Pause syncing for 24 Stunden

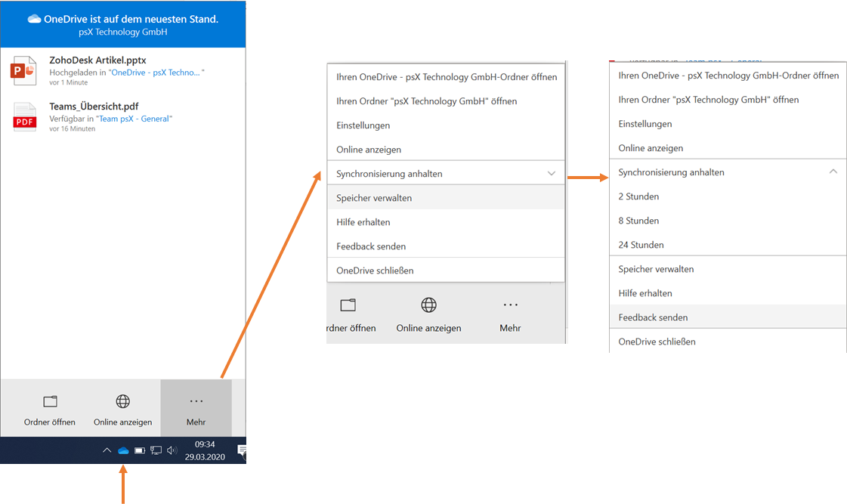728,245
